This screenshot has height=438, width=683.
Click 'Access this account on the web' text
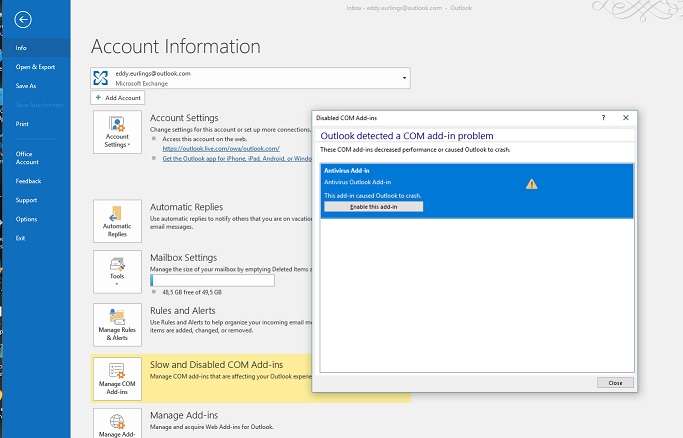[205, 139]
